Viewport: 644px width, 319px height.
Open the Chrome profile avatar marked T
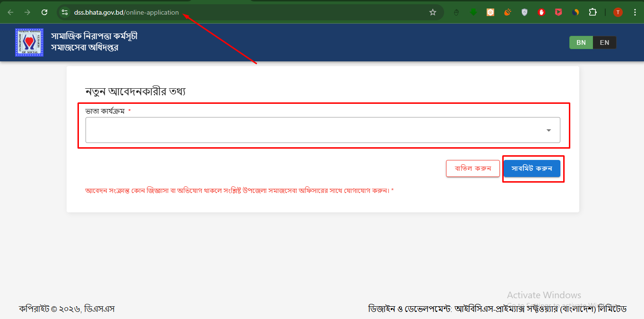click(618, 12)
